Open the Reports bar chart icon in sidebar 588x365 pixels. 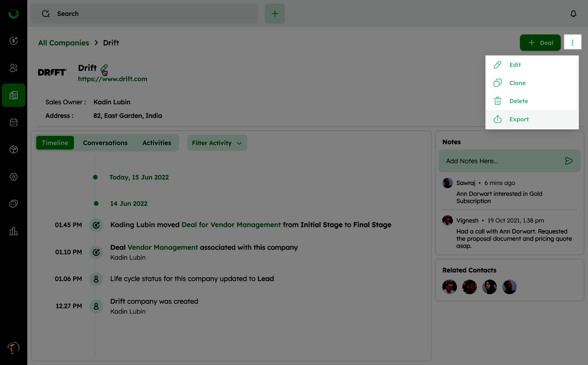14,231
